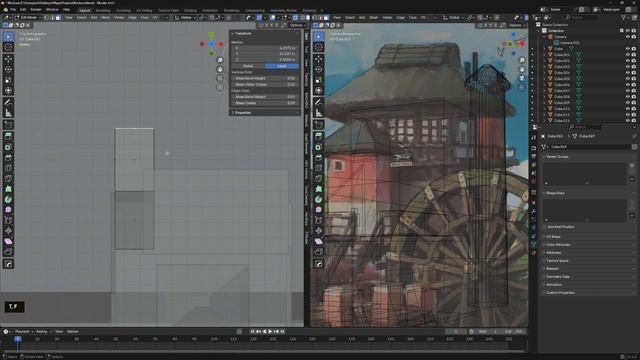Toggle Collection exclude checkbox in outliner
Screen dimensions: 640x360
[622, 31]
